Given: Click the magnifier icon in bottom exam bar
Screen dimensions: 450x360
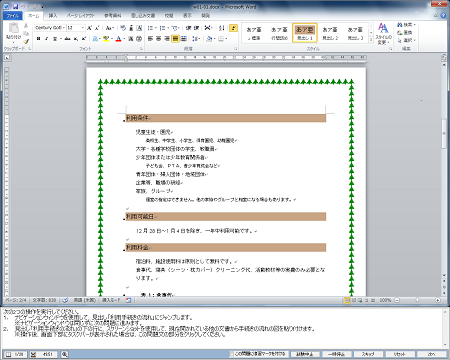Looking at the screenshot, I should [x=64, y=354].
